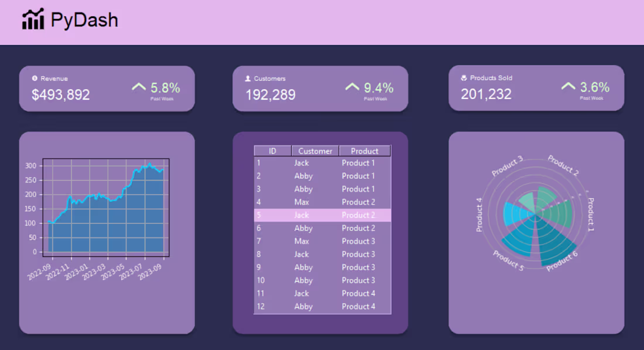Image resolution: width=644 pixels, height=350 pixels.
Task: Click the $493,892 revenue figure
Action: [x=60, y=94]
